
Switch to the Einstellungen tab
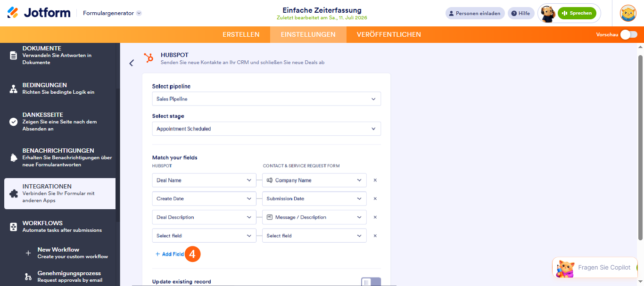pyautogui.click(x=308, y=34)
